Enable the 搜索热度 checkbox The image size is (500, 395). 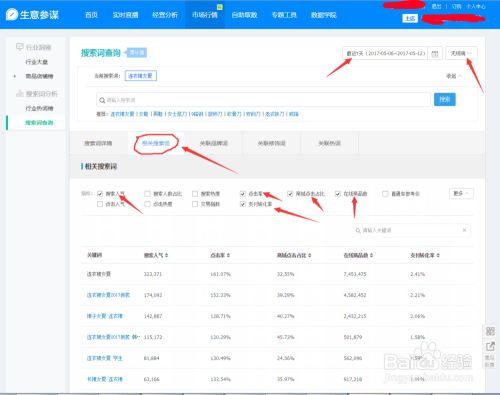pyautogui.click(x=195, y=194)
